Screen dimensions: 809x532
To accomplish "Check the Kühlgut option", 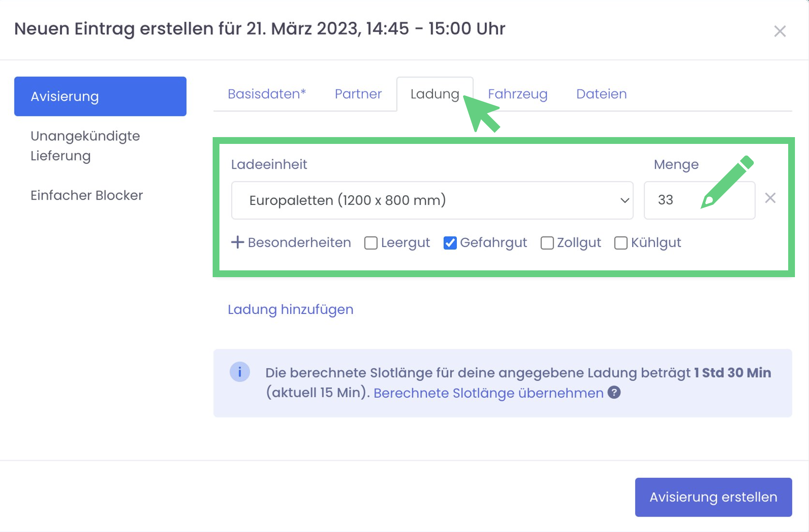I will [621, 243].
